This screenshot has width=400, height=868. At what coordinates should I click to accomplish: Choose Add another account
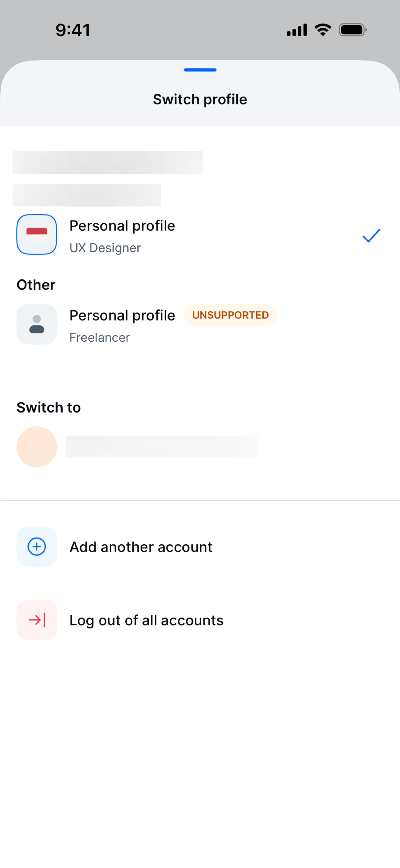click(x=141, y=547)
